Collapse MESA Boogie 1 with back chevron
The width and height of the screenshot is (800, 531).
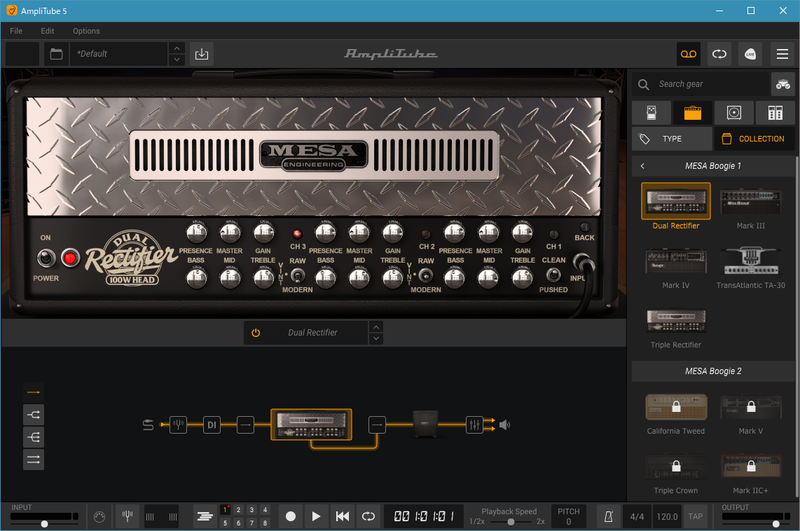[x=642, y=166]
